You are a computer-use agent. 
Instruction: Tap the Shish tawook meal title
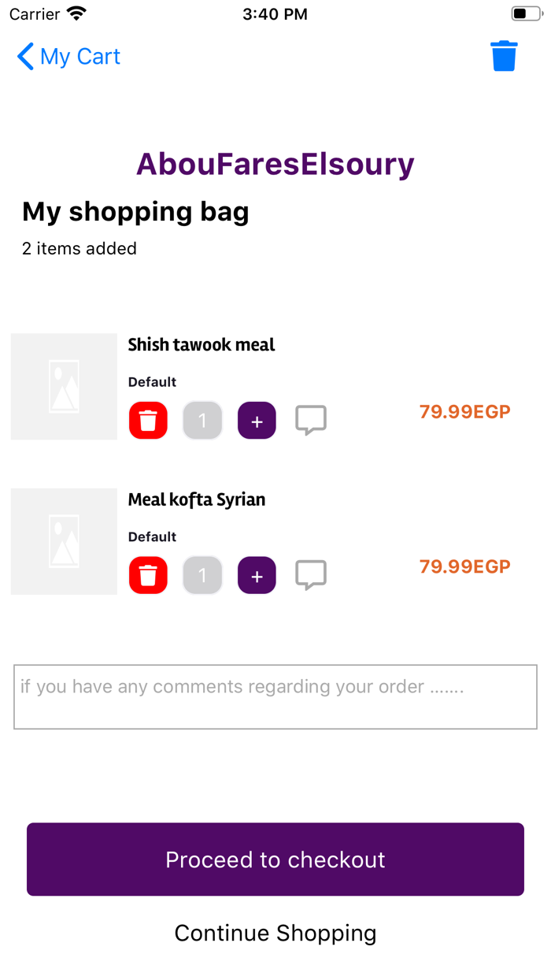click(202, 344)
